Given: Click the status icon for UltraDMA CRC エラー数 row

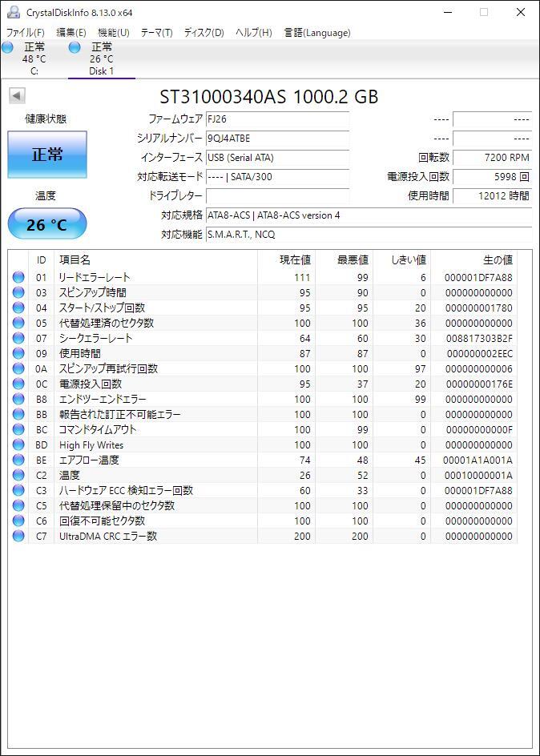Looking at the screenshot, I should (x=18, y=536).
